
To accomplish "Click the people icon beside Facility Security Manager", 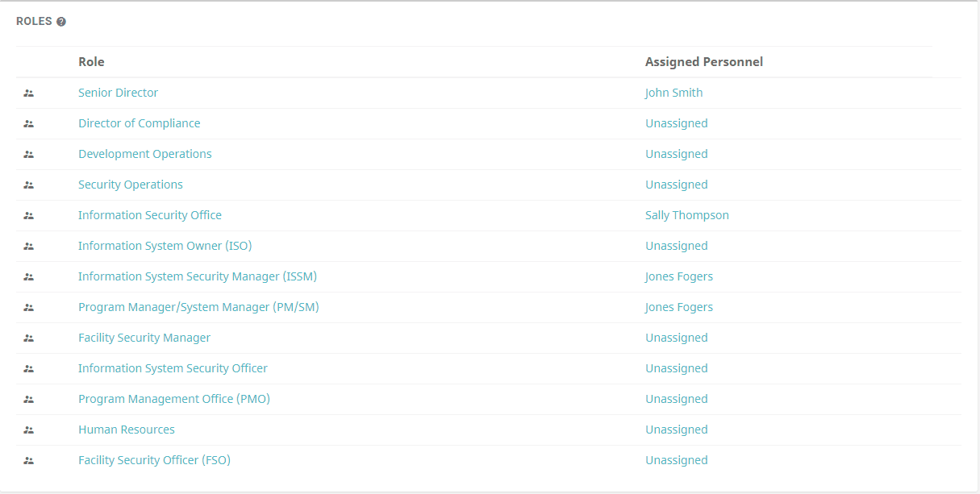I will pos(29,338).
